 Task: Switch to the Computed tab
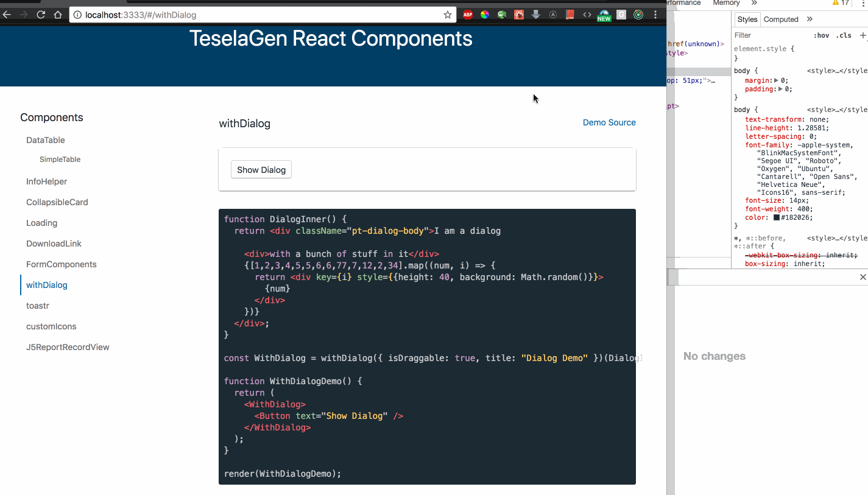tap(780, 19)
